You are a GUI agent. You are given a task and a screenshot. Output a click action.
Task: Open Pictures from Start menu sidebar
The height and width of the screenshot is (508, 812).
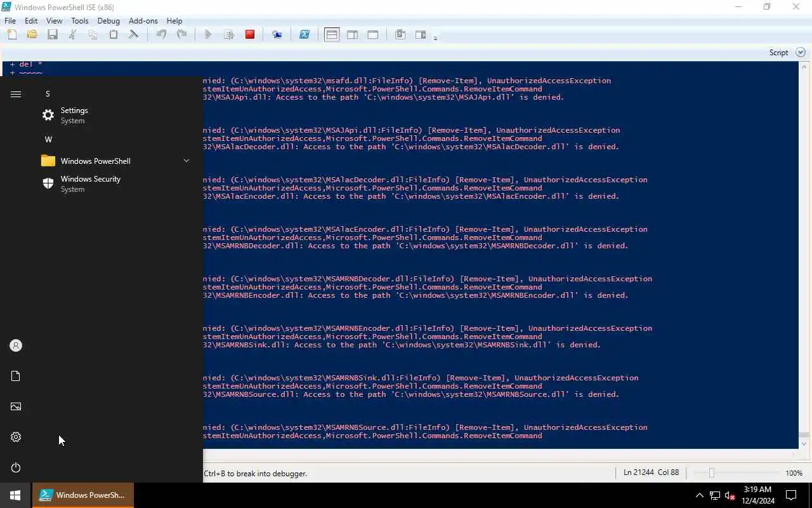tap(16, 406)
